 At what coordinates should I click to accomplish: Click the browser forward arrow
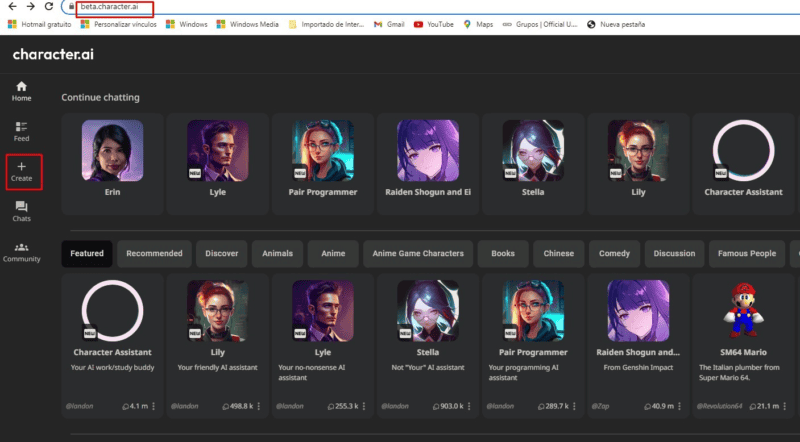click(31, 6)
